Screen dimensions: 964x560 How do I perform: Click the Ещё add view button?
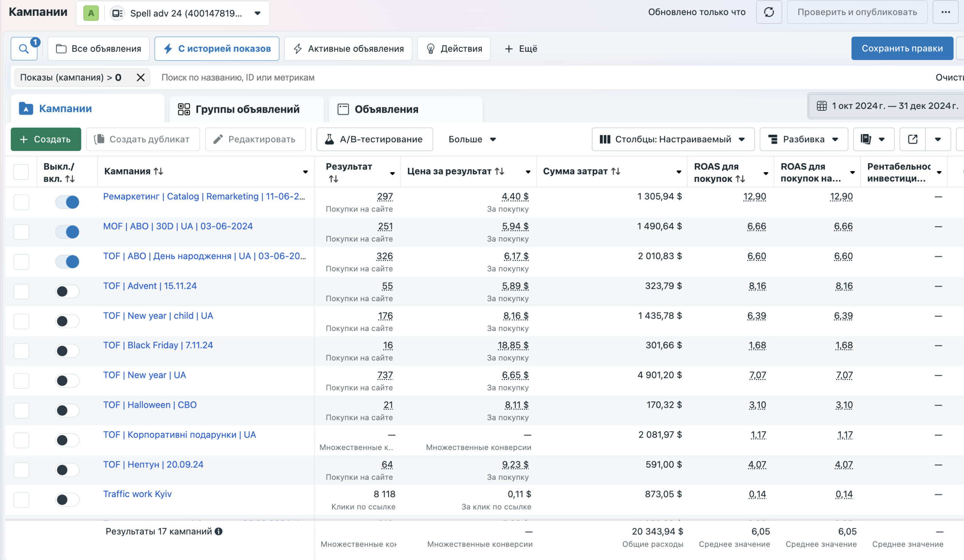point(521,49)
